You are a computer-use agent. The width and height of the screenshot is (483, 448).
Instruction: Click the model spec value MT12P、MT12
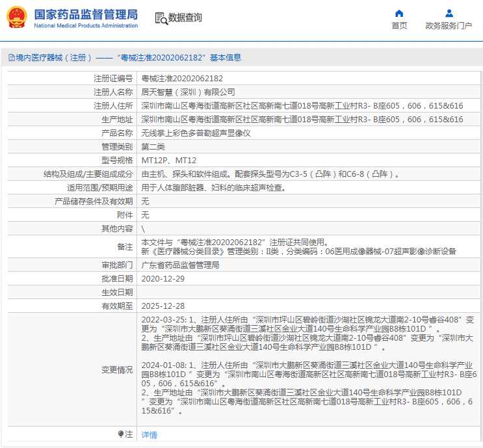169,160
